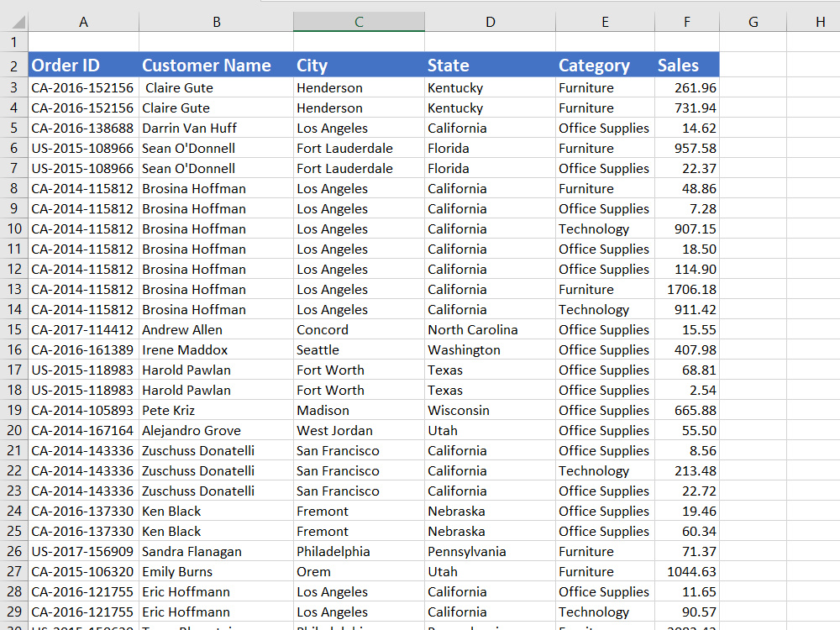Click the City header cell
The height and width of the screenshot is (630, 840).
pos(359,66)
